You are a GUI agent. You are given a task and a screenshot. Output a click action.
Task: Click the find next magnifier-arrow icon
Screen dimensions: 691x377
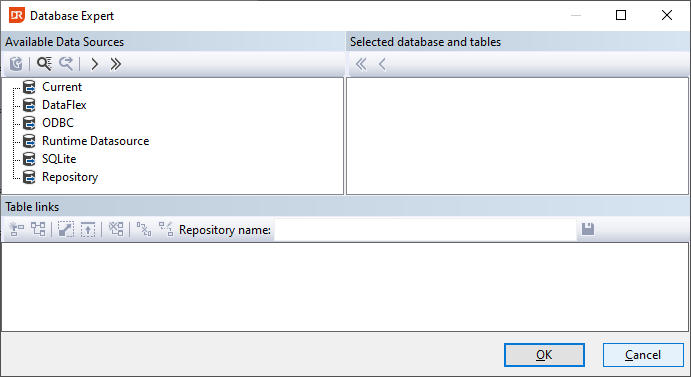coord(66,64)
